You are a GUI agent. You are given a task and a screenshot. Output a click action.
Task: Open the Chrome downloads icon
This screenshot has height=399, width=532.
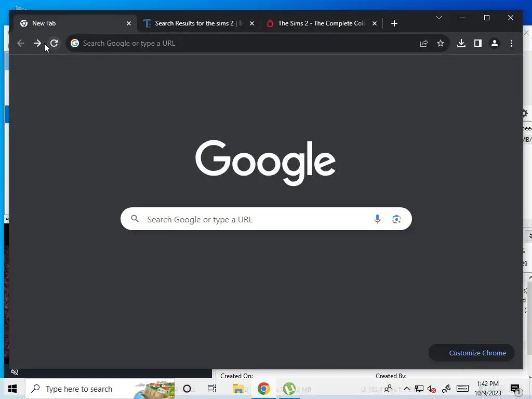[461, 44]
